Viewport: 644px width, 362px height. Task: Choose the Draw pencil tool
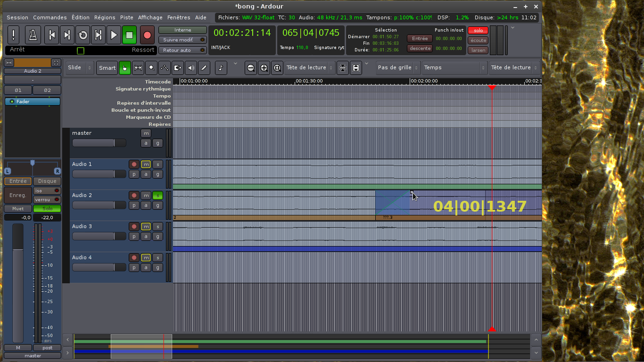point(204,68)
